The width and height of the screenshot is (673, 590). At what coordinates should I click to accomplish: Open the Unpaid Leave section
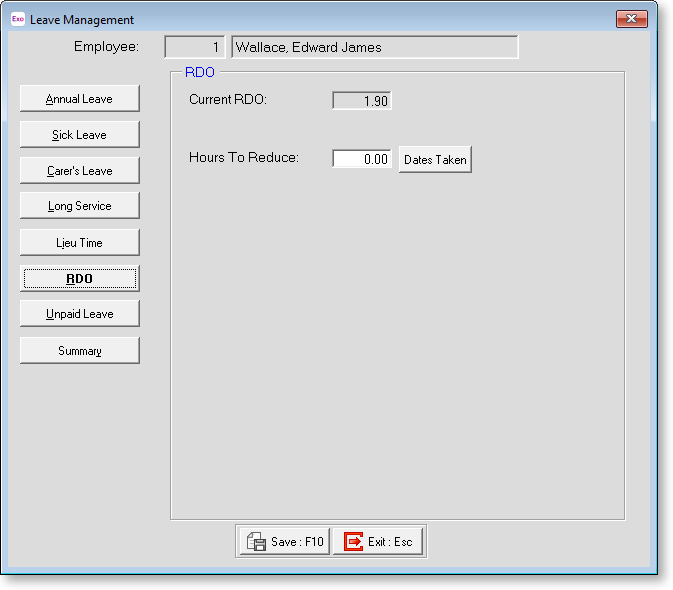tap(79, 314)
